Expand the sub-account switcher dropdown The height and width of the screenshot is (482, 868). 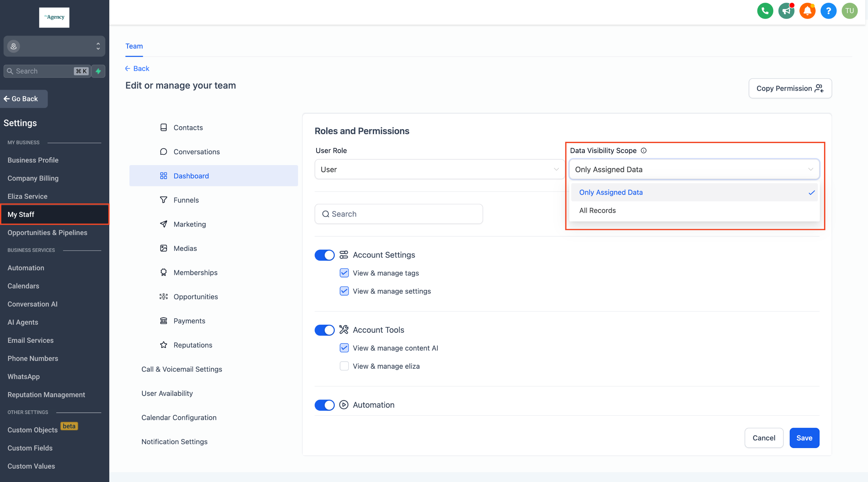click(x=54, y=46)
